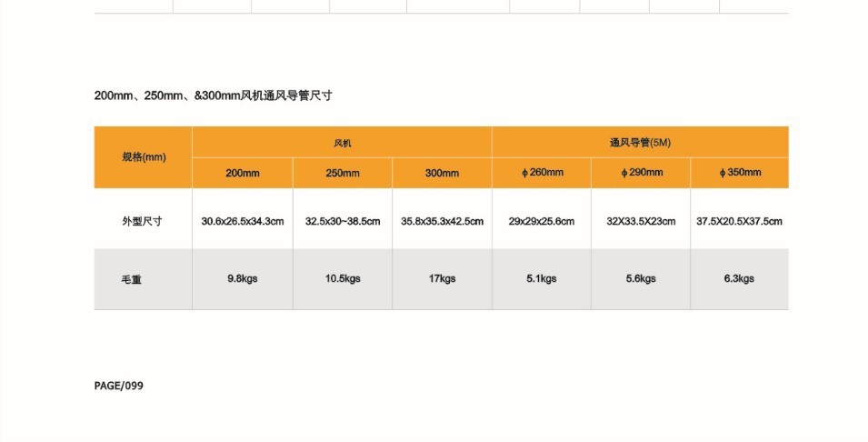Select the '29x29x25.6cm' dimension cell
The height and width of the screenshot is (442, 868).
coord(542,220)
